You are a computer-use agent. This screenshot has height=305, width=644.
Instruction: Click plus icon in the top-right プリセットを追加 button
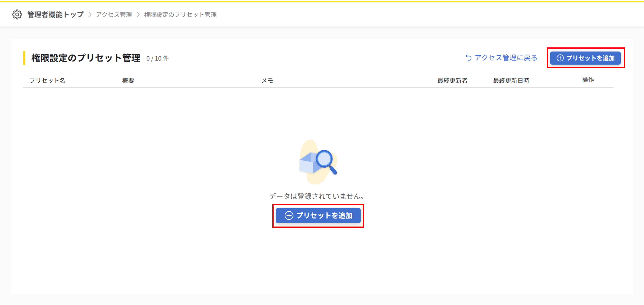point(560,58)
